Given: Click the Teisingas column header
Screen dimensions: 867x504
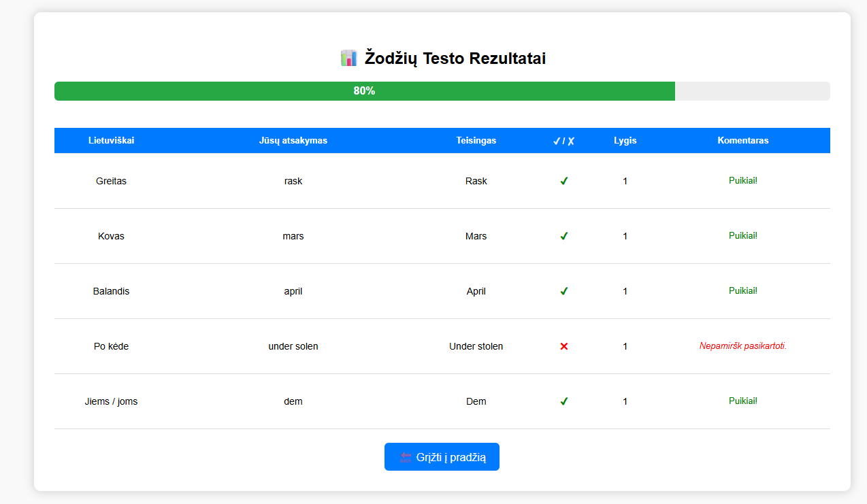Looking at the screenshot, I should (x=476, y=141).
